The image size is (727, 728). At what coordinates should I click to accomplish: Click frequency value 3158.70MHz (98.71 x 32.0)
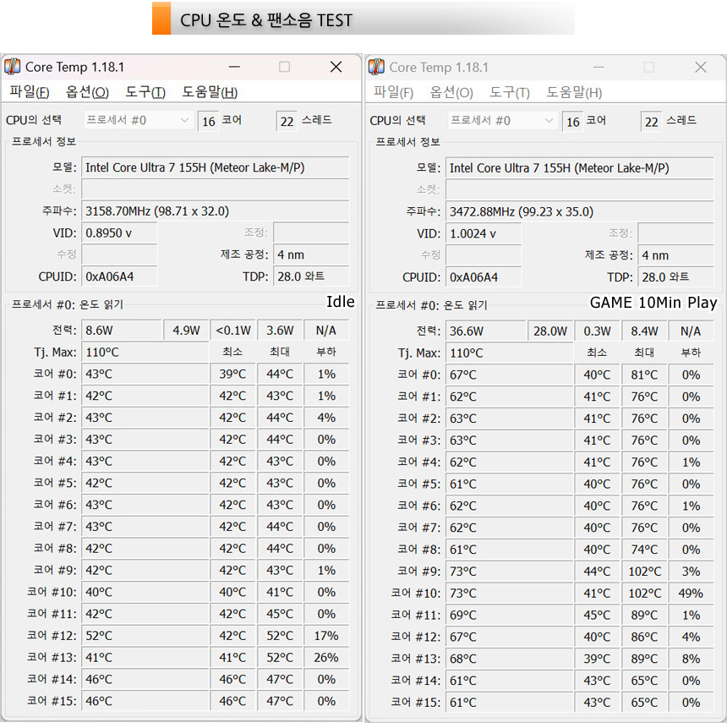click(x=215, y=211)
